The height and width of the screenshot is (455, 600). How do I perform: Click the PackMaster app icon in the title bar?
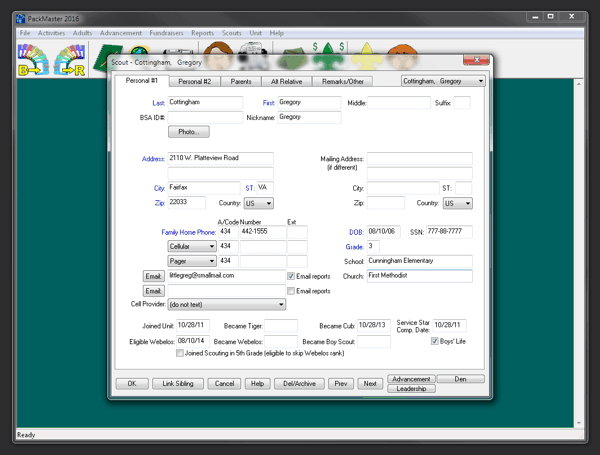(21, 18)
